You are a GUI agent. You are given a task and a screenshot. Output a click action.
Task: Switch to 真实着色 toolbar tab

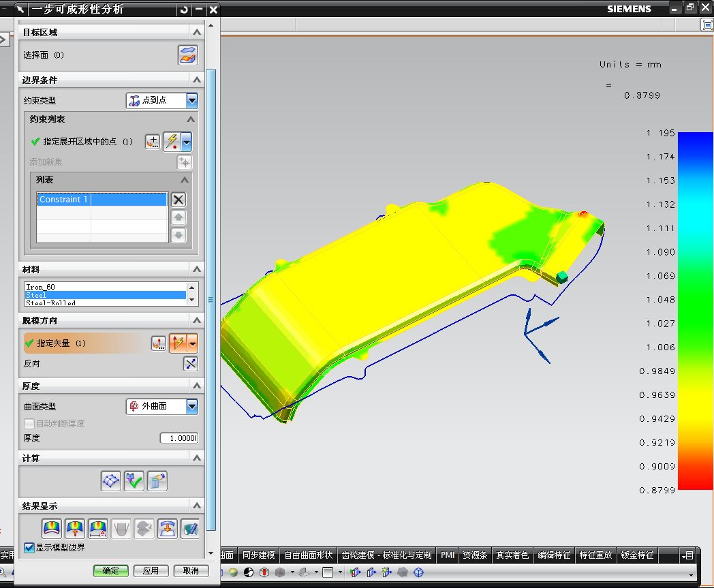pyautogui.click(x=512, y=555)
